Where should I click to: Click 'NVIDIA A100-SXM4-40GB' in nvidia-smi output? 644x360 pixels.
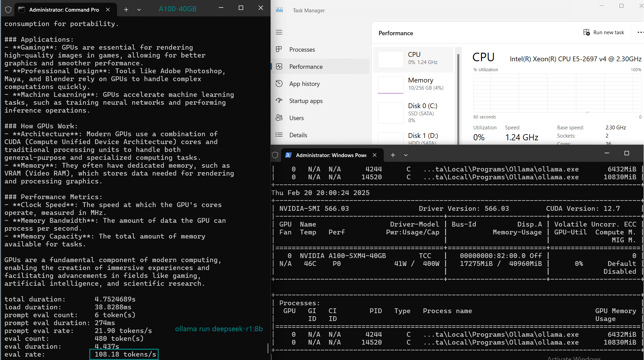click(343, 256)
